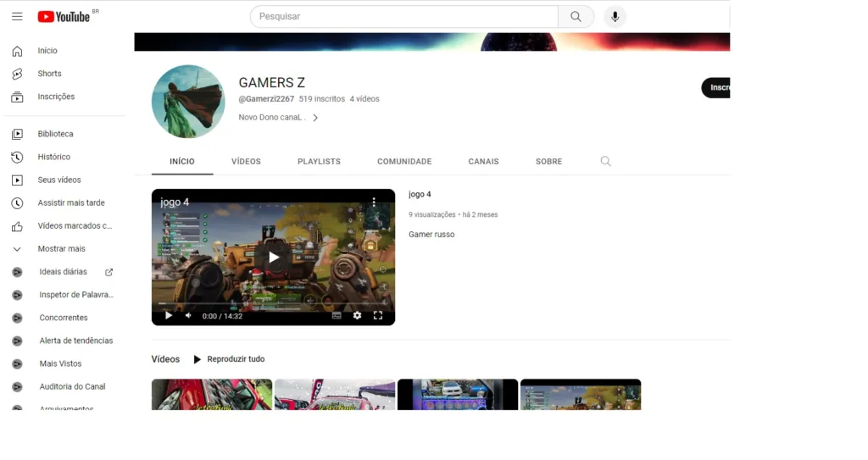Toggle subtitles on featured video
Screen dimensions: 868x460
pyautogui.click(x=337, y=315)
